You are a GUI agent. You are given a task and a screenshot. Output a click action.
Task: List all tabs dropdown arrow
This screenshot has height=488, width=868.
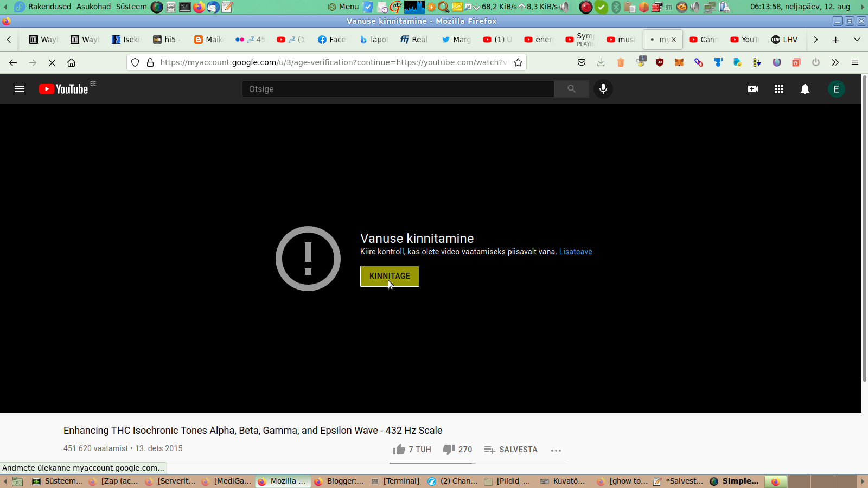(x=857, y=40)
